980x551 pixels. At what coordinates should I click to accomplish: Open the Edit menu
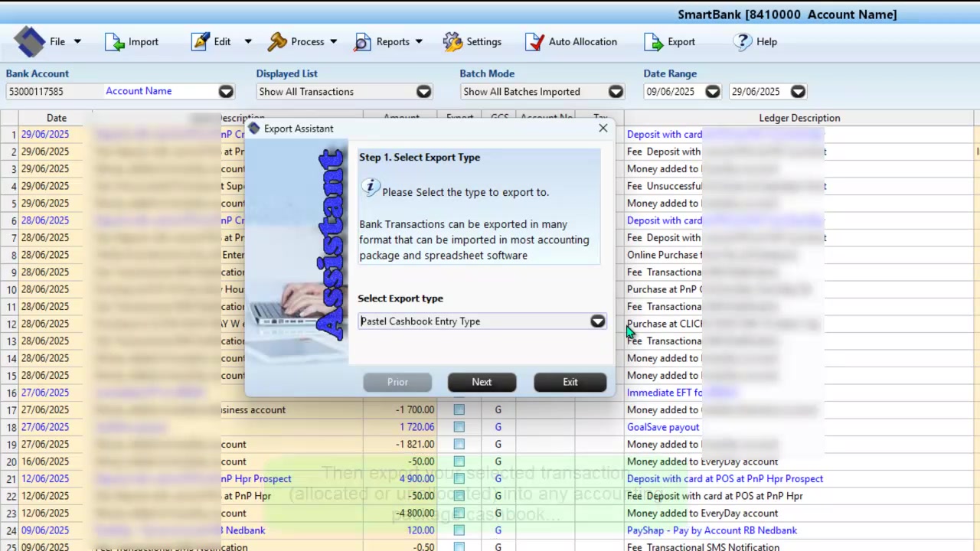(221, 41)
